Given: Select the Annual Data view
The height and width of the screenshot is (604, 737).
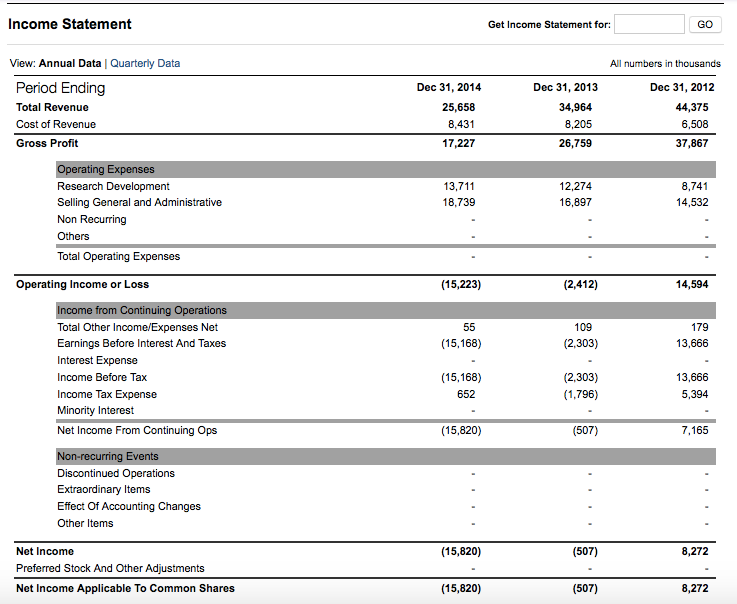Looking at the screenshot, I should pos(70,63).
